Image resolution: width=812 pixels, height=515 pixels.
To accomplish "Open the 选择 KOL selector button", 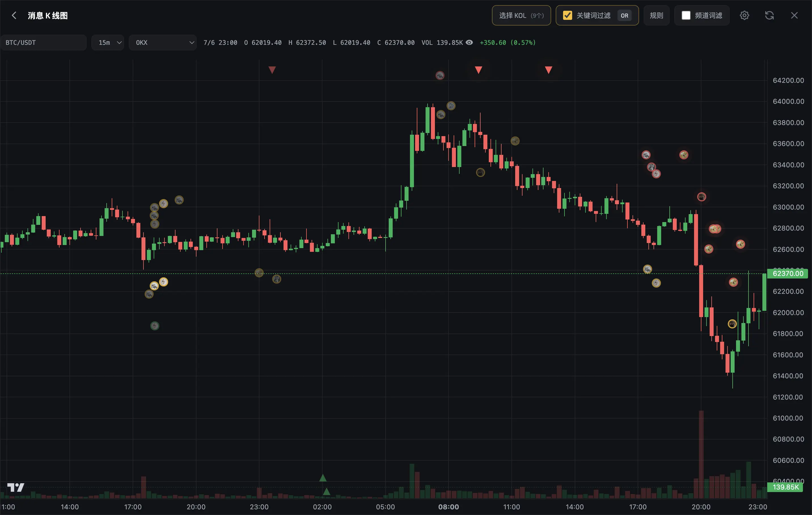I will click(521, 15).
